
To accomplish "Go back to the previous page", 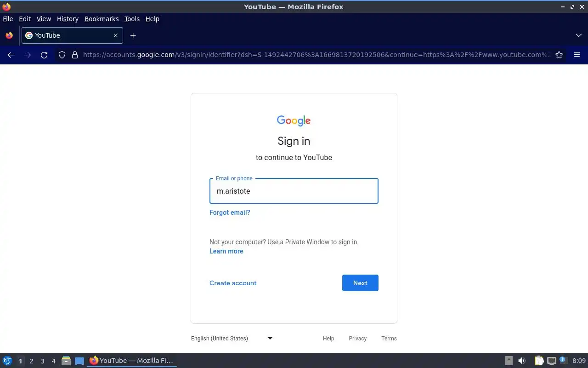I will tap(11, 55).
